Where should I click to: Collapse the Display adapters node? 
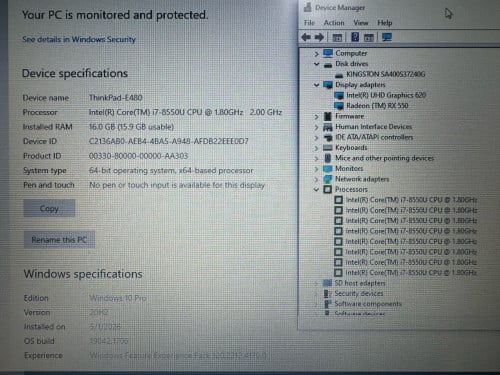pyautogui.click(x=316, y=85)
